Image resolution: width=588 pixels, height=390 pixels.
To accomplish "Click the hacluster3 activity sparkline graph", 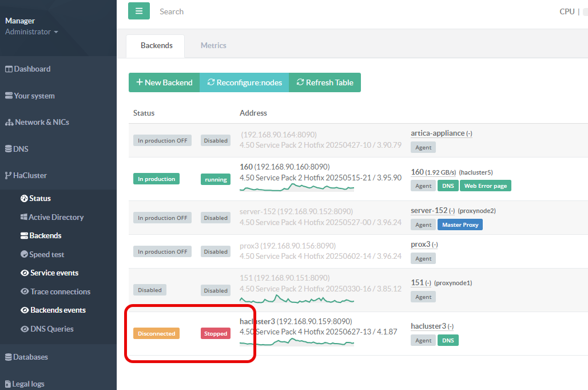I will coord(296,342).
